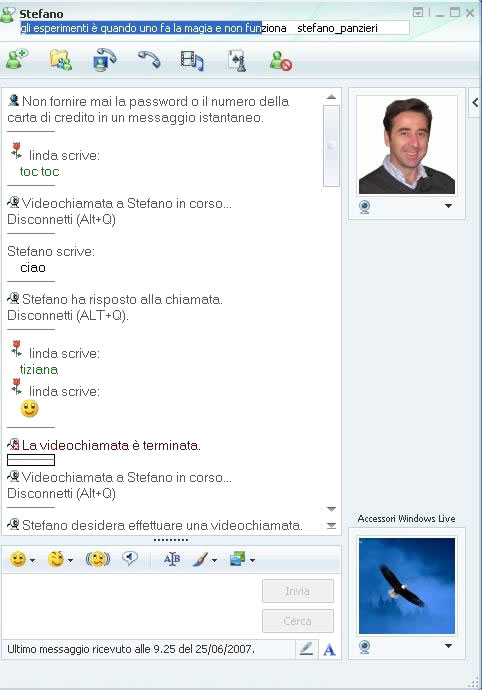Open the share files folder icon
Screen dimensions: 482x690
click(61, 60)
